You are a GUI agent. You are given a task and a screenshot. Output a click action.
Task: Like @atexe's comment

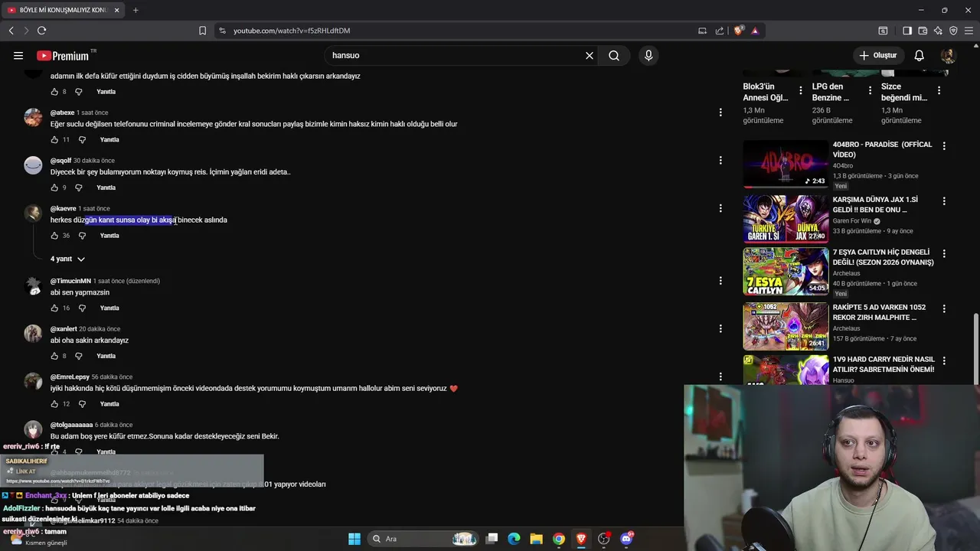pos(54,139)
